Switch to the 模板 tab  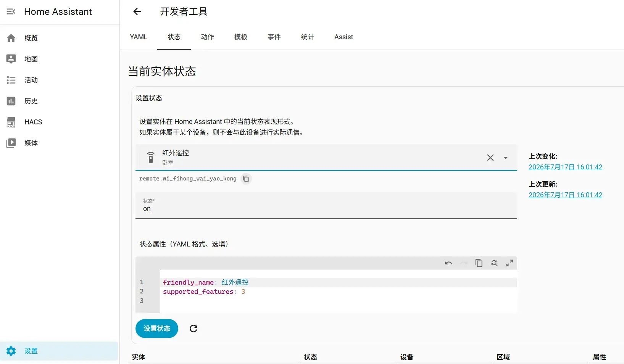point(241,37)
